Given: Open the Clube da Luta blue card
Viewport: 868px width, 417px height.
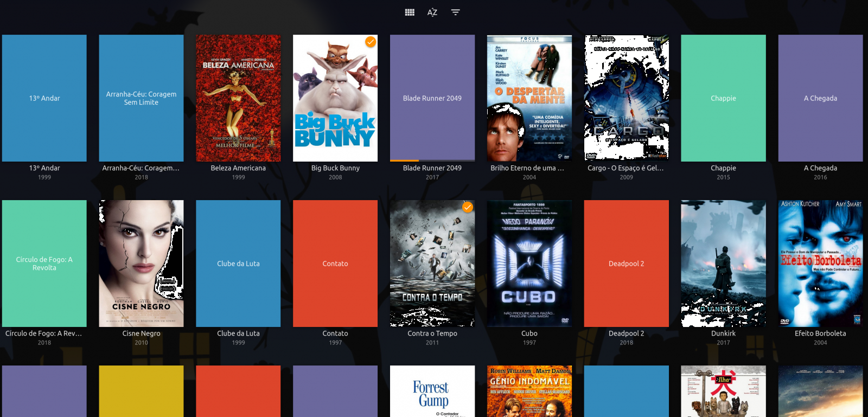Looking at the screenshot, I should click(x=238, y=264).
